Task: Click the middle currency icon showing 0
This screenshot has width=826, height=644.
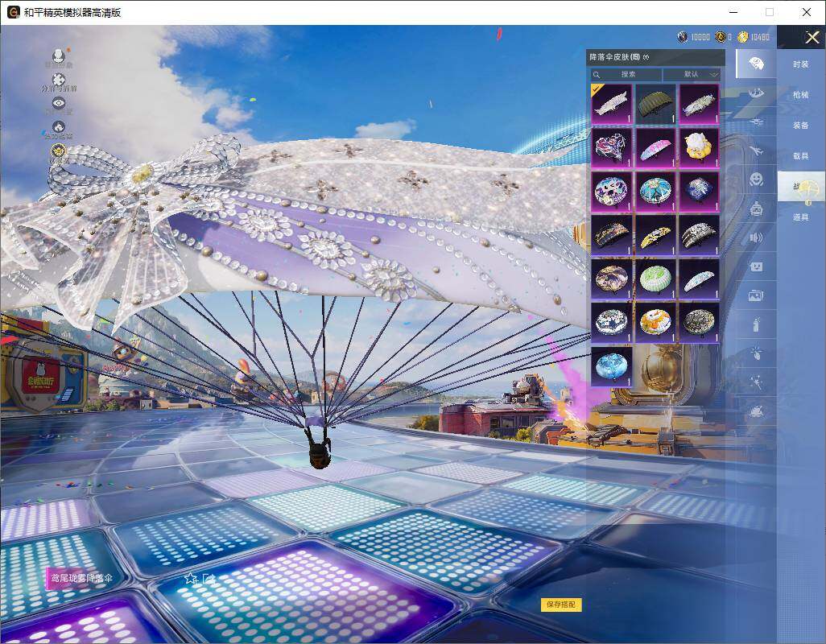Action: 720,37
